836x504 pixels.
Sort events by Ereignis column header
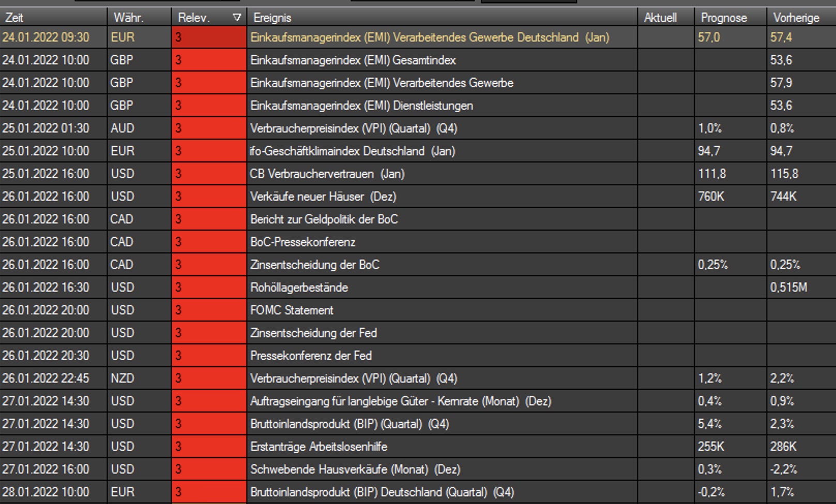[272, 18]
